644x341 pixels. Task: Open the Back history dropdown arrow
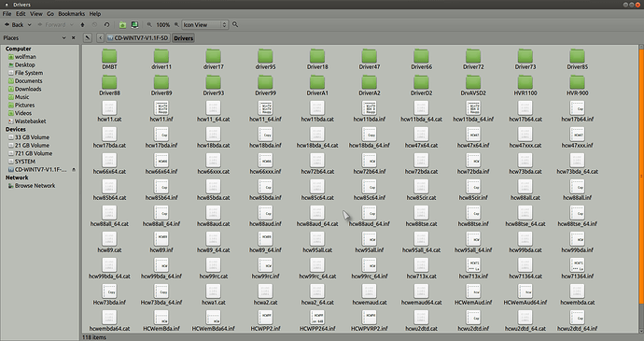[x=30, y=24]
